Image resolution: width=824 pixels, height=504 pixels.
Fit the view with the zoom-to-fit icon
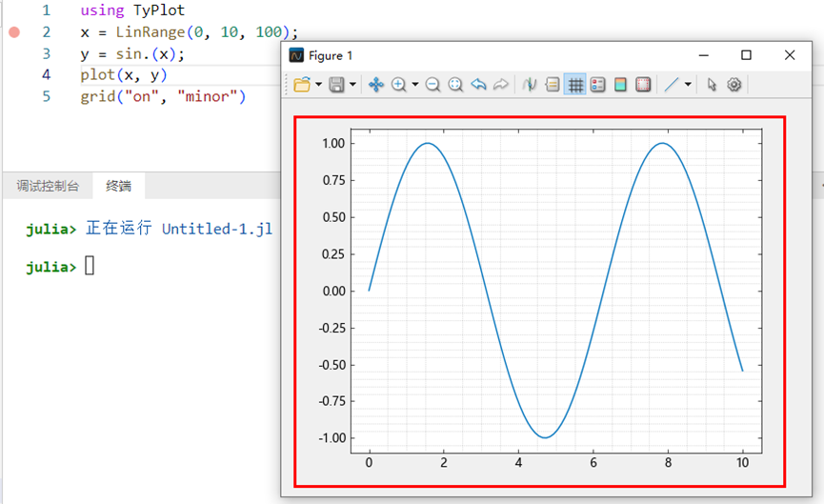coord(455,85)
